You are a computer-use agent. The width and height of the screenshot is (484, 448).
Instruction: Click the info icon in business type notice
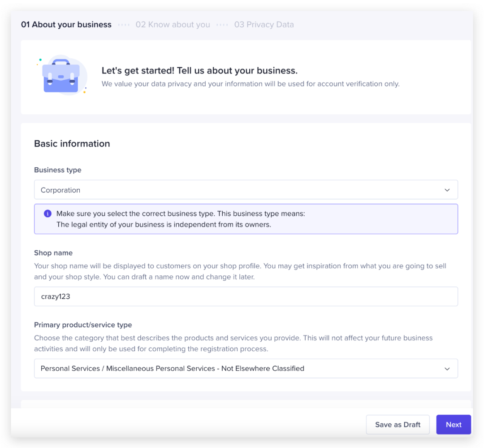pos(48,214)
